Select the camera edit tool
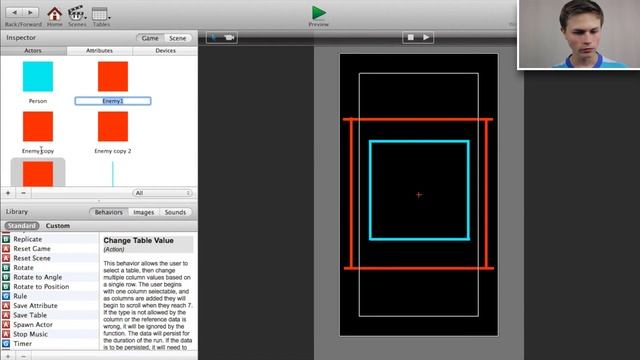Screen dimensions: 640x360 (x=229, y=38)
